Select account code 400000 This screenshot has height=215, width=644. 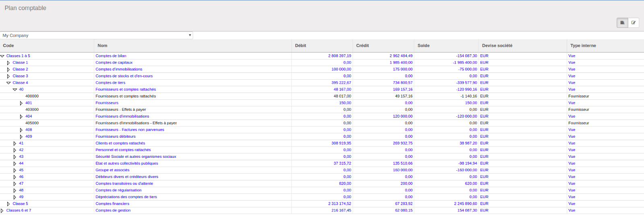pyautogui.click(x=32, y=96)
